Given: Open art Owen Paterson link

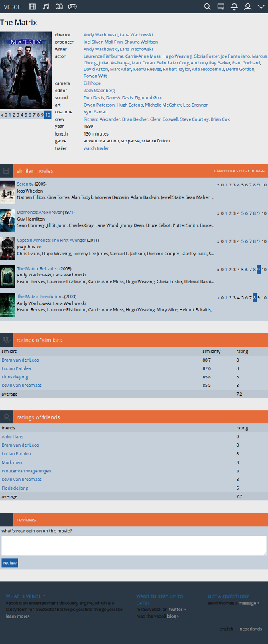Looking at the screenshot, I should [98, 105].
